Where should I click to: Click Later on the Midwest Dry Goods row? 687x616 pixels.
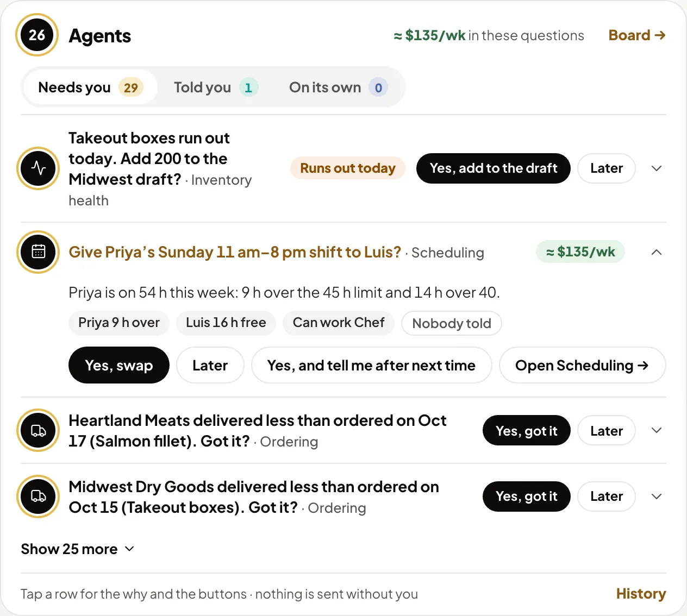coord(607,496)
